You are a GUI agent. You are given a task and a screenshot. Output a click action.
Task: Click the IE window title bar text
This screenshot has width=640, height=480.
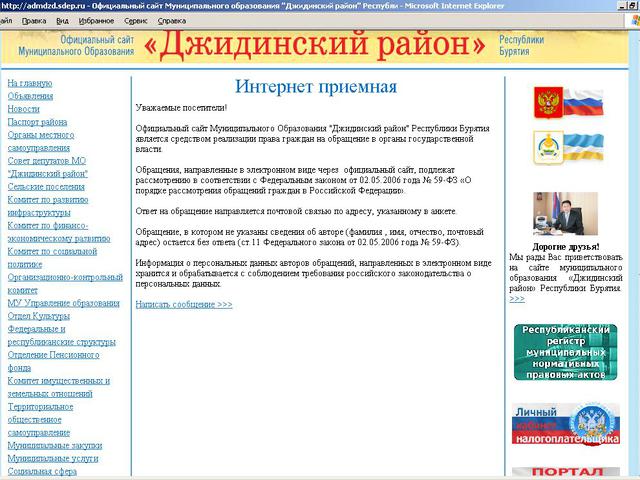[253, 6]
